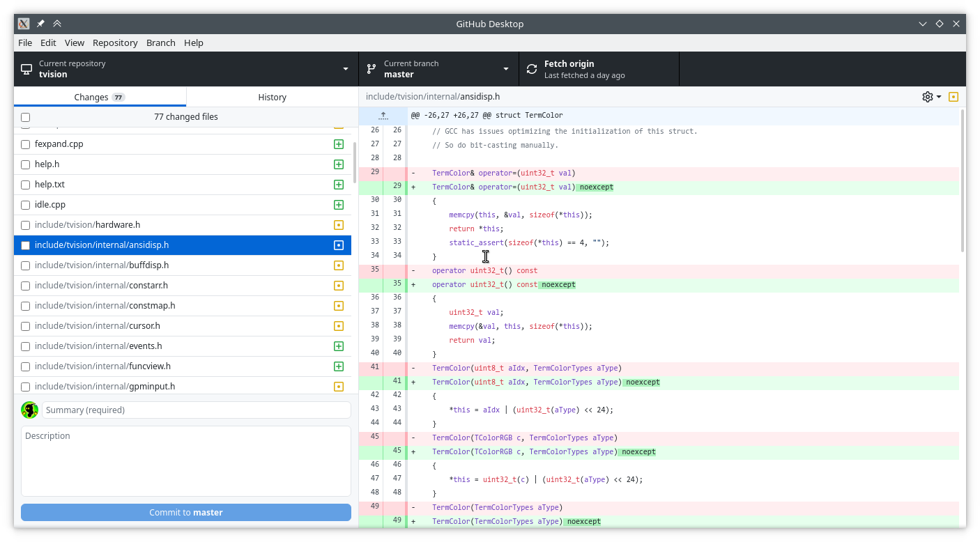Open the Repository menu
The image size is (980, 542).
(115, 42)
